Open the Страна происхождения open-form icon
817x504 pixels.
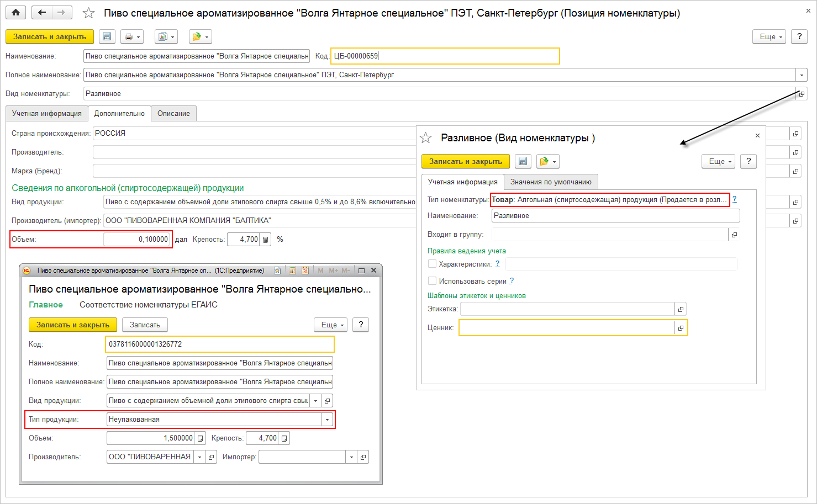tap(795, 134)
